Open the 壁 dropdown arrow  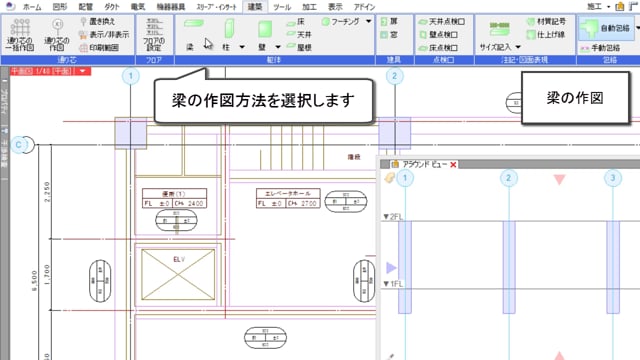(278, 47)
